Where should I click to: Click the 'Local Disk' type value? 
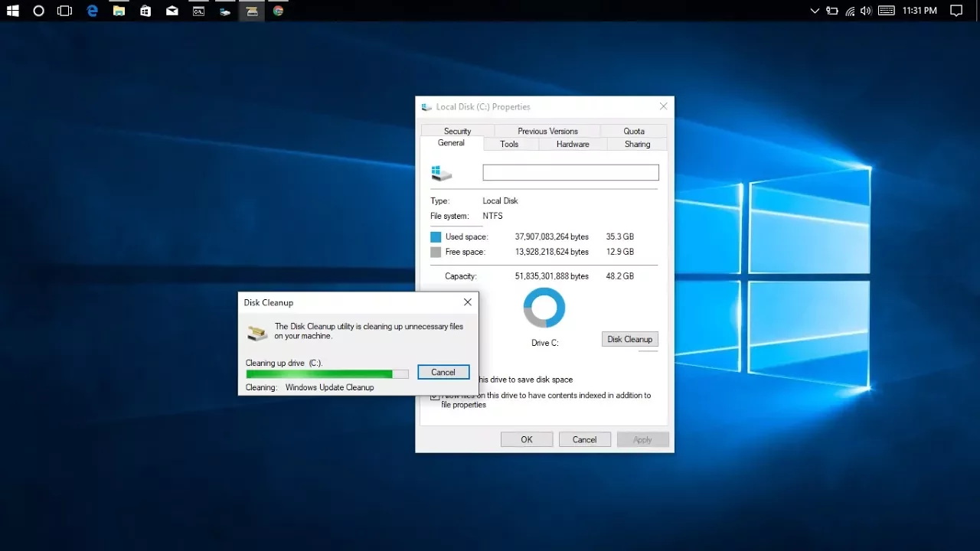point(500,201)
